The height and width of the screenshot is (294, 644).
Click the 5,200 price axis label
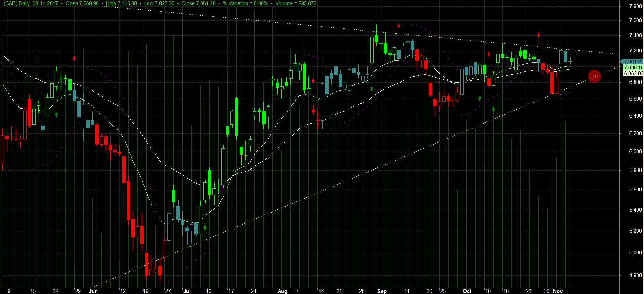[x=635, y=231]
